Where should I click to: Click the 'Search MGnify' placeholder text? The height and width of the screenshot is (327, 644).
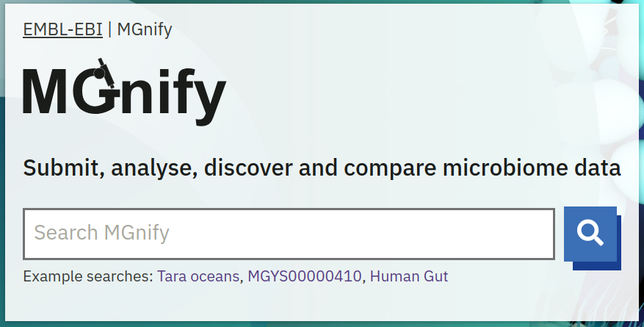[x=102, y=233]
